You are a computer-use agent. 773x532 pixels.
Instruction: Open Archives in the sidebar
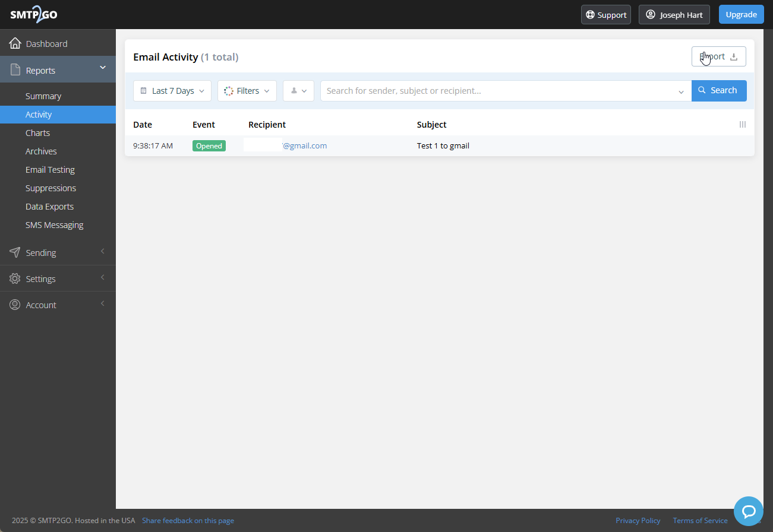pos(41,151)
